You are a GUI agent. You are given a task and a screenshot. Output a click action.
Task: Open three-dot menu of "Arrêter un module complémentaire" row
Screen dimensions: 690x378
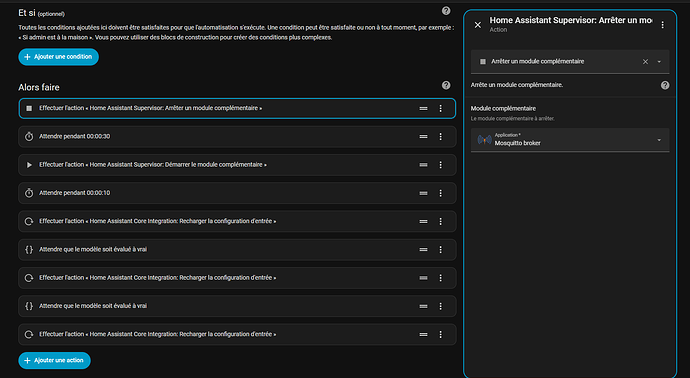[x=440, y=108]
